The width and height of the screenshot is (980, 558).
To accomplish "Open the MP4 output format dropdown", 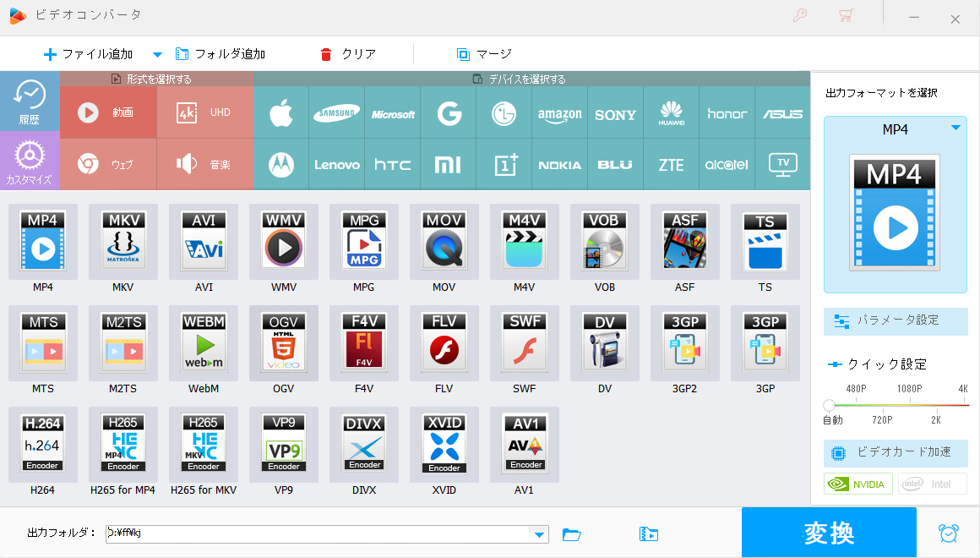I will (955, 129).
